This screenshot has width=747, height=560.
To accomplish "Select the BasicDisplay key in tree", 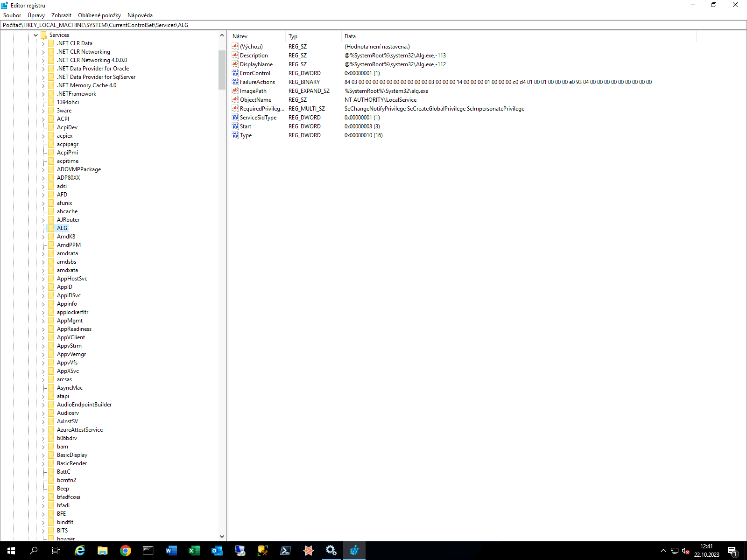I will (72, 455).
